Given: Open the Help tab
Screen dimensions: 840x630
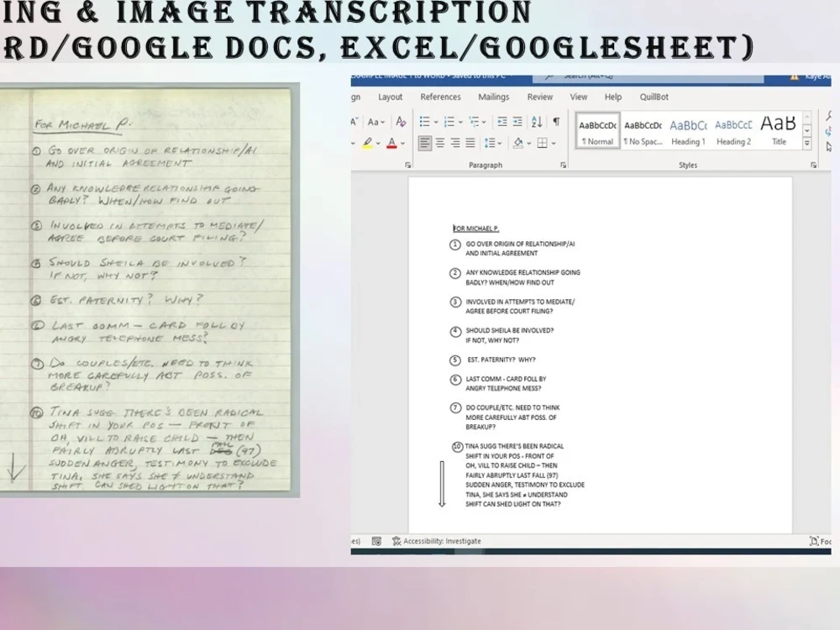Looking at the screenshot, I should coord(613,97).
